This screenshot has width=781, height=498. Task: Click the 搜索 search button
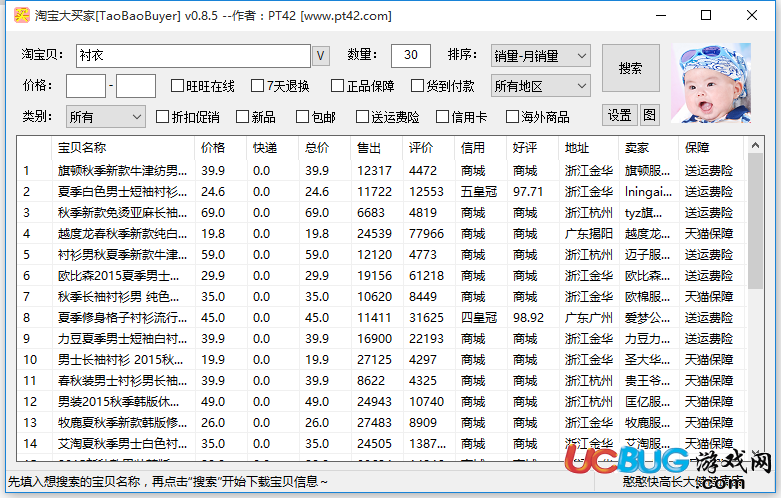tap(631, 68)
